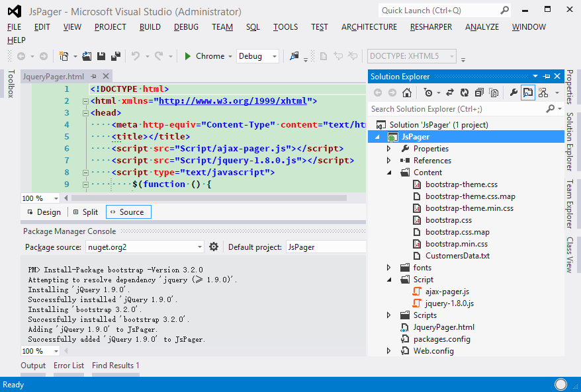Pin the JqueryPager.html tab
Screen dimensions: 581x392
[93, 77]
